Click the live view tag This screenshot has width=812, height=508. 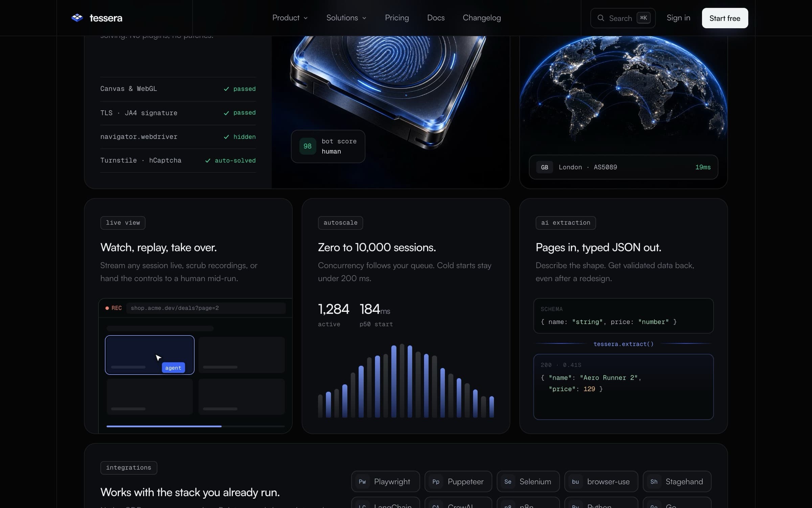[123, 223]
